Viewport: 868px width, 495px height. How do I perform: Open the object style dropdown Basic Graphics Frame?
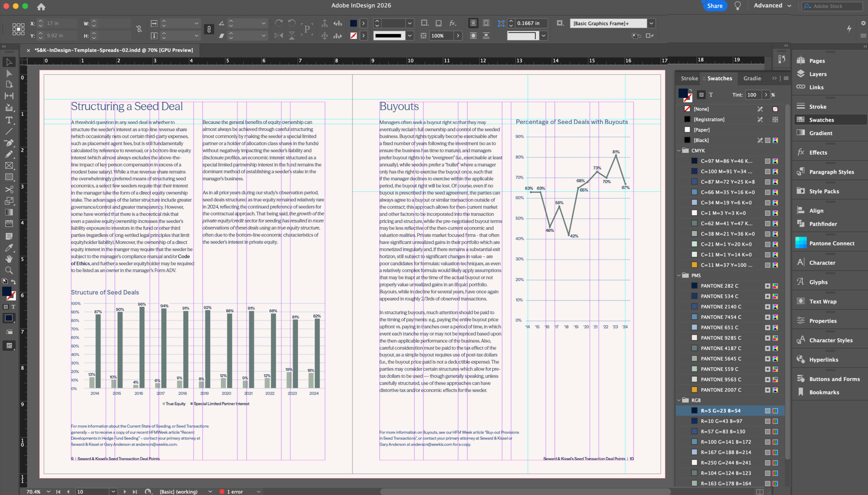pos(651,23)
